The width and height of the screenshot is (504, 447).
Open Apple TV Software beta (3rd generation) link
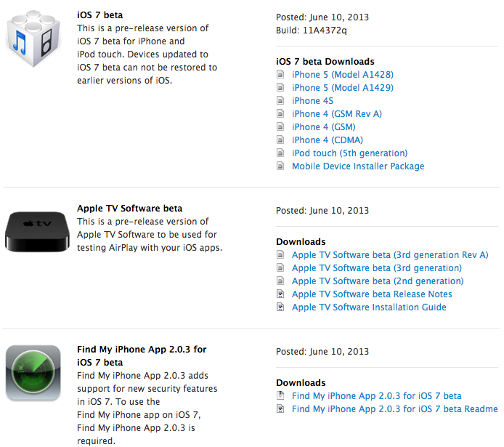pos(377,268)
